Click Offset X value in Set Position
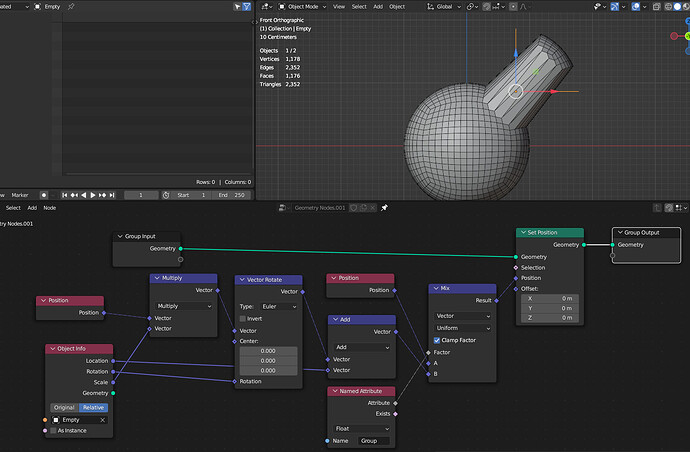 click(x=550, y=298)
